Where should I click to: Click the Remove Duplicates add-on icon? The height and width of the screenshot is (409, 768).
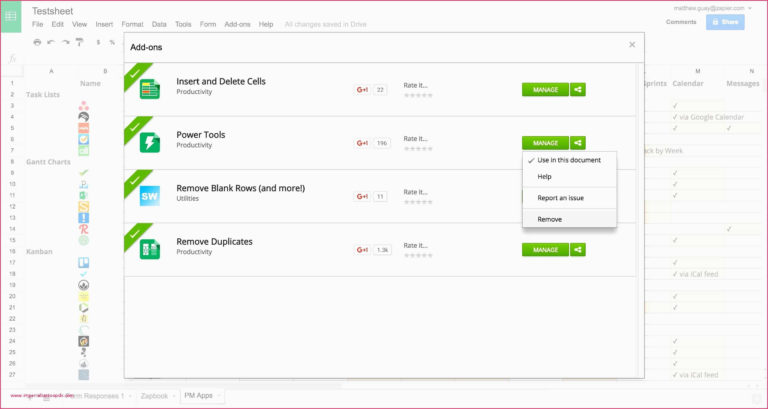tap(150, 249)
